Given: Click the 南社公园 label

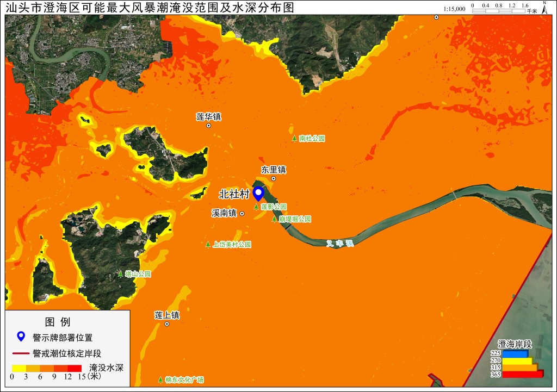Looking at the screenshot, I should tap(312, 139).
